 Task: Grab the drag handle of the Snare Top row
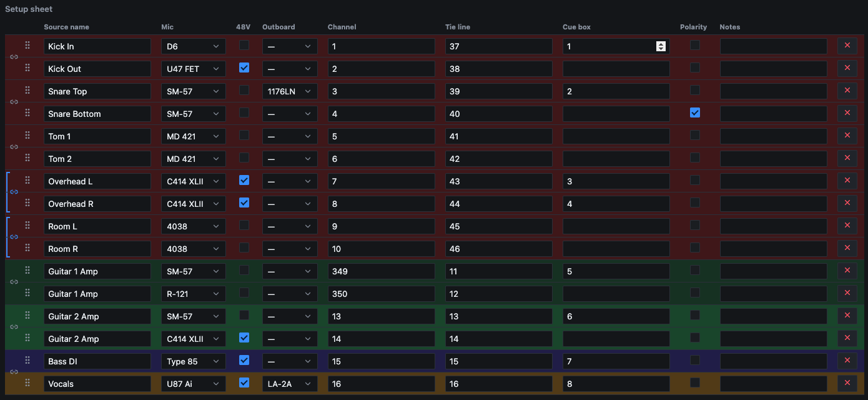click(27, 91)
